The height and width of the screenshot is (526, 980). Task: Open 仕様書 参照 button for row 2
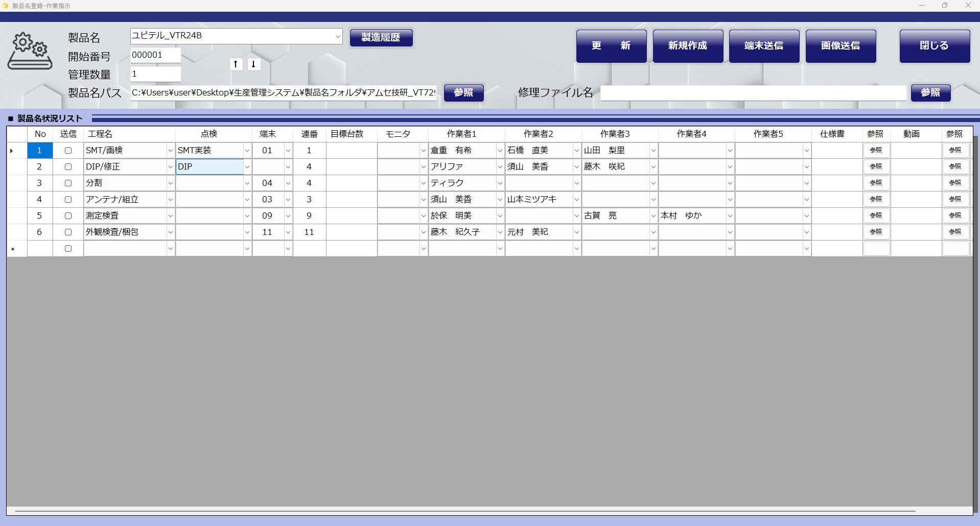point(876,166)
